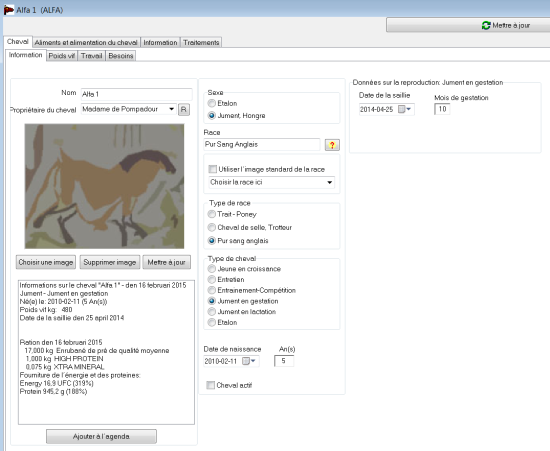Click the yellow question mark race help icon
Screen dimensions: 550x451
click(332, 144)
